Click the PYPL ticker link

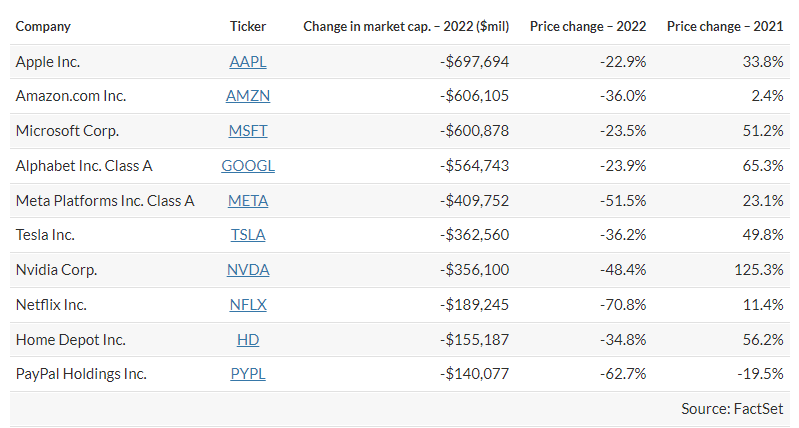(x=248, y=374)
